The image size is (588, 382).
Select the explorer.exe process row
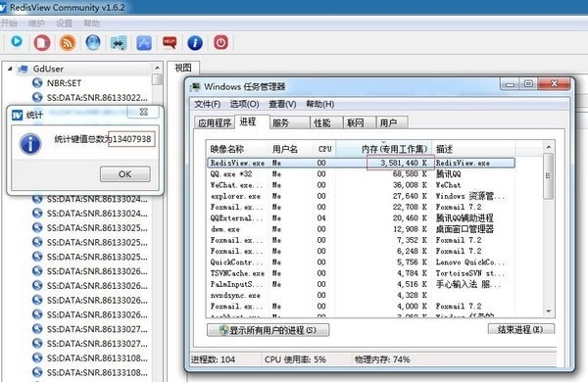pos(361,196)
